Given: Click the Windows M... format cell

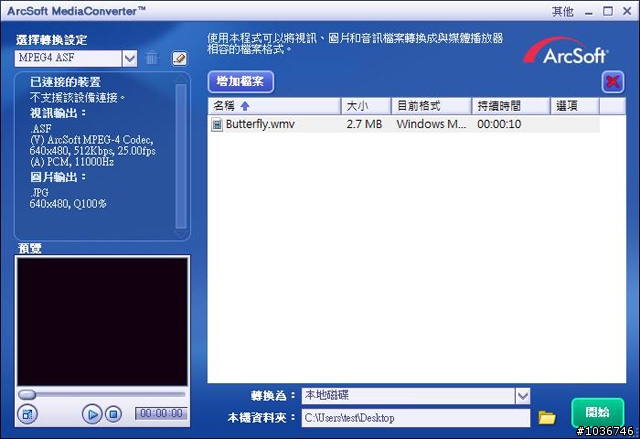Looking at the screenshot, I should tap(431, 124).
